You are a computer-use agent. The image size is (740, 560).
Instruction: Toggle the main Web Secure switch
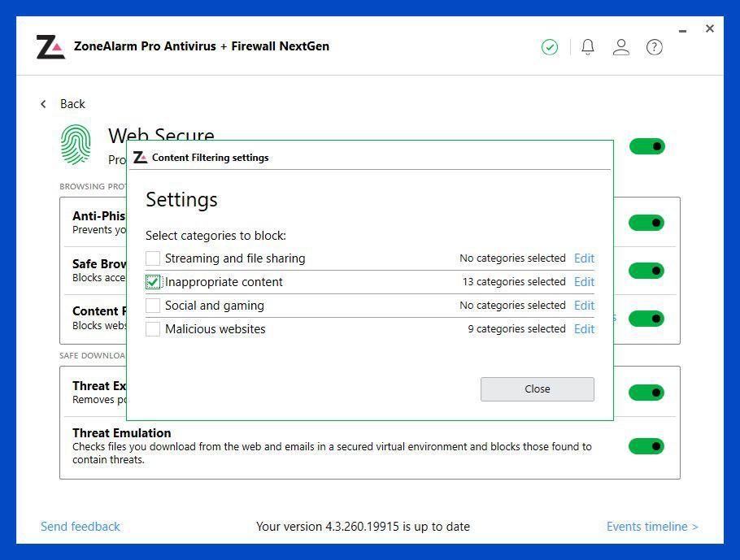[x=647, y=146]
